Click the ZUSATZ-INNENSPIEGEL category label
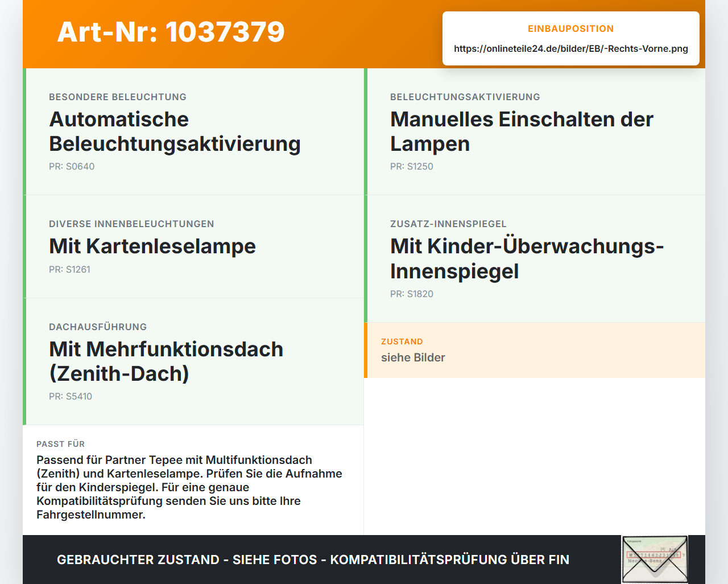728x584 pixels. click(448, 224)
